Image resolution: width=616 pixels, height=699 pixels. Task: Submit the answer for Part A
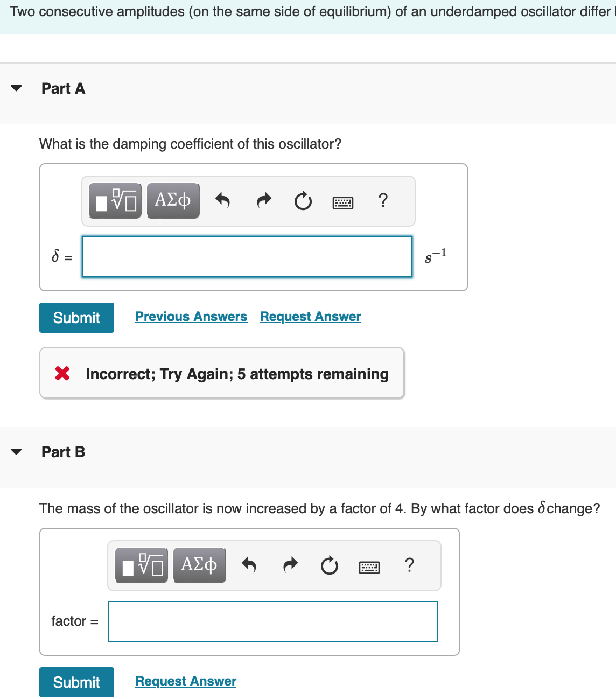click(76, 317)
